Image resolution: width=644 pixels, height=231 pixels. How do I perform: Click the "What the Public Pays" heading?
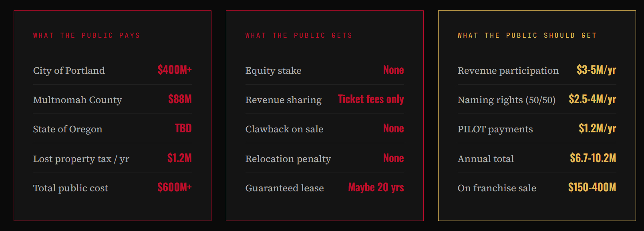(87, 35)
